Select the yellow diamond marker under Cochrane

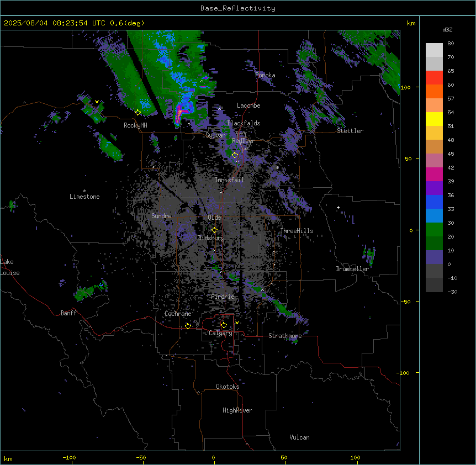(x=188, y=326)
